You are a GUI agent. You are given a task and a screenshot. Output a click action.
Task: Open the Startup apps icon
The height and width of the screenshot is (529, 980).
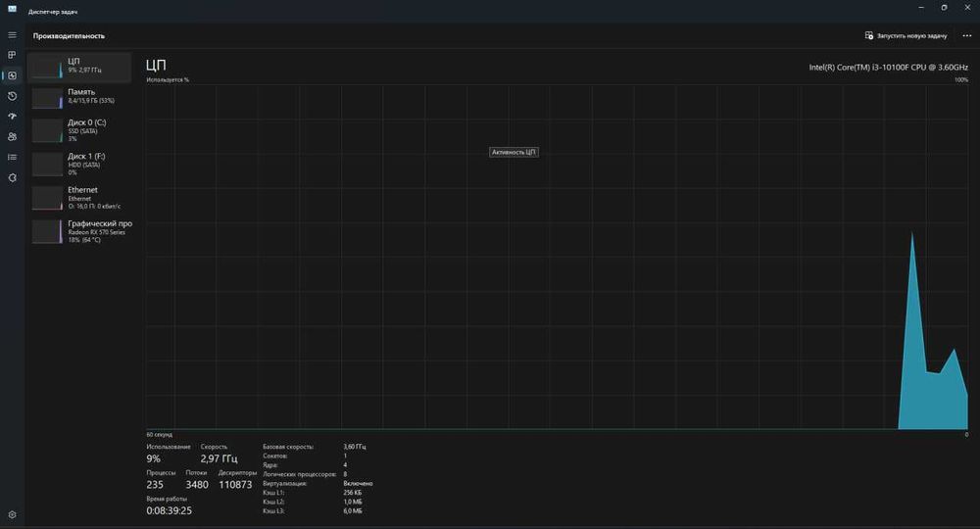pos(12,117)
